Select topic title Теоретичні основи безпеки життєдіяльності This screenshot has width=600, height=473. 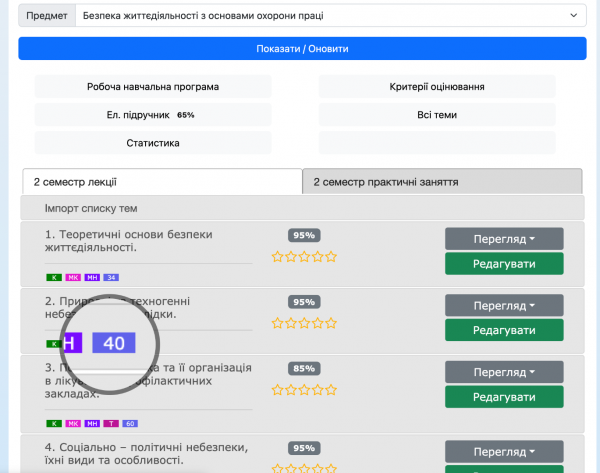129,241
